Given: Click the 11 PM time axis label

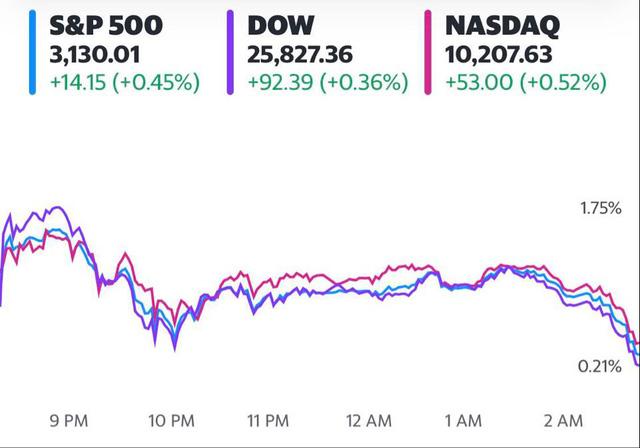Looking at the screenshot, I should 268,421.
